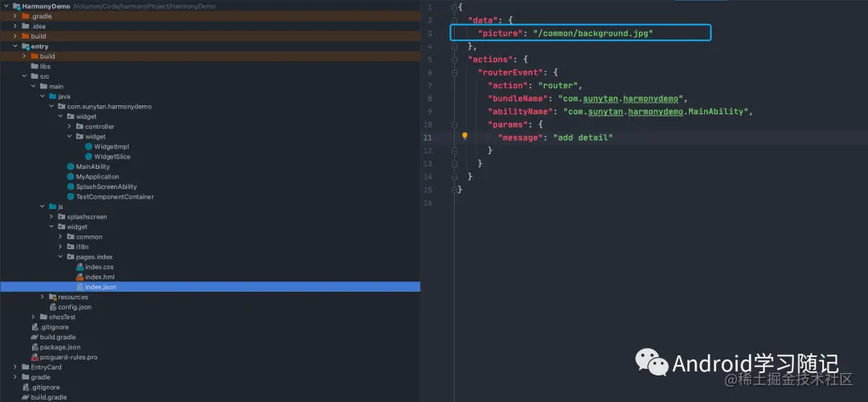868x402 pixels.
Task: Expand the resources folder
Action: (x=43, y=297)
